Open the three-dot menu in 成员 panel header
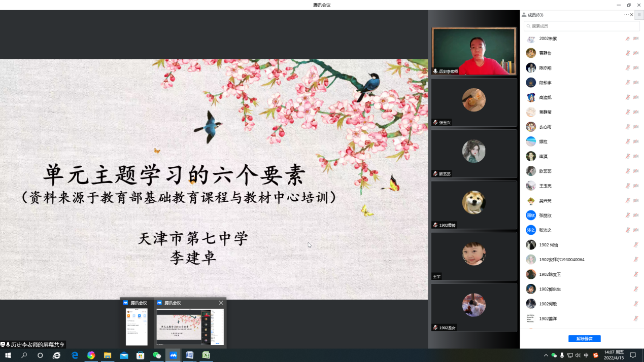 626,15
